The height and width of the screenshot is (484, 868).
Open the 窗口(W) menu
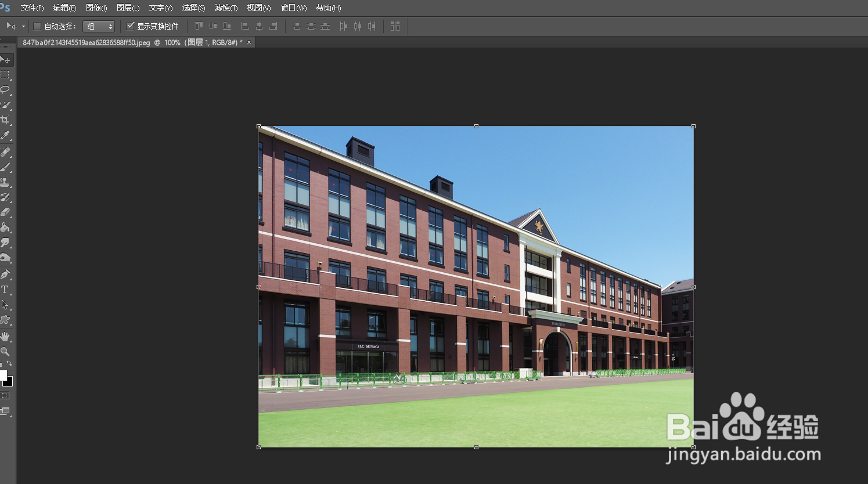tap(294, 8)
